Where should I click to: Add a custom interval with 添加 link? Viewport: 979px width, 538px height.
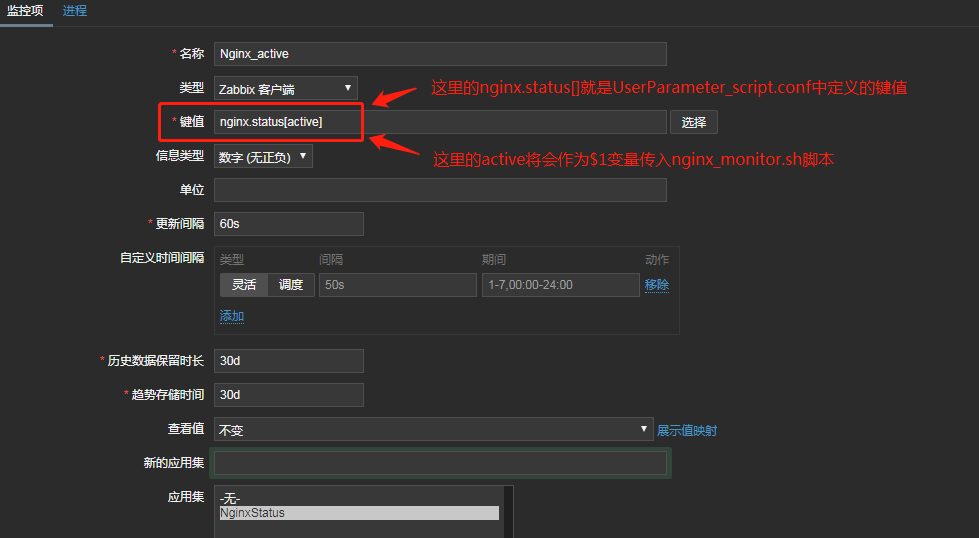pyautogui.click(x=232, y=316)
